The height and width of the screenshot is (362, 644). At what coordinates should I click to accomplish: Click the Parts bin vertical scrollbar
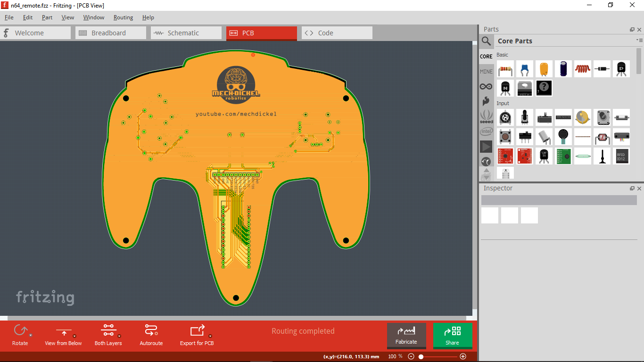639,61
